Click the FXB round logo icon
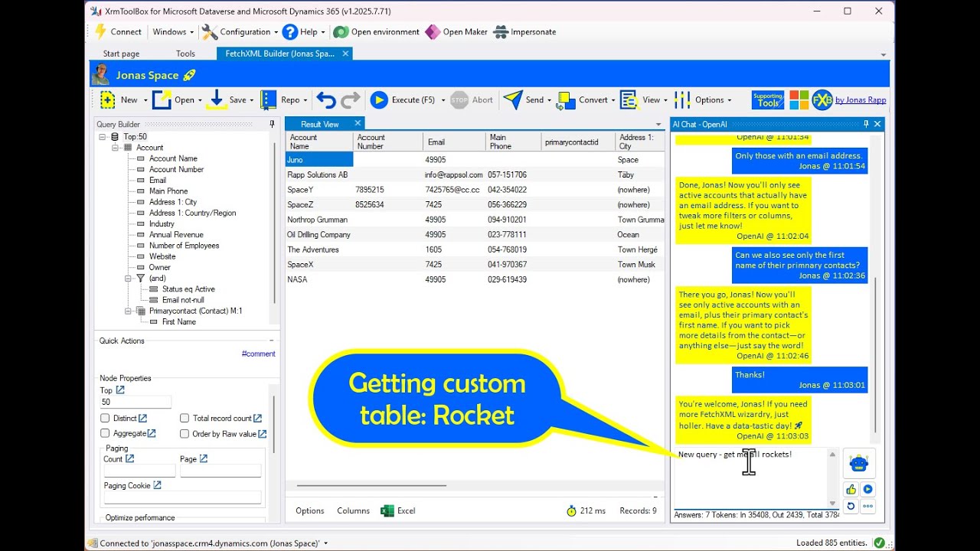 click(822, 100)
